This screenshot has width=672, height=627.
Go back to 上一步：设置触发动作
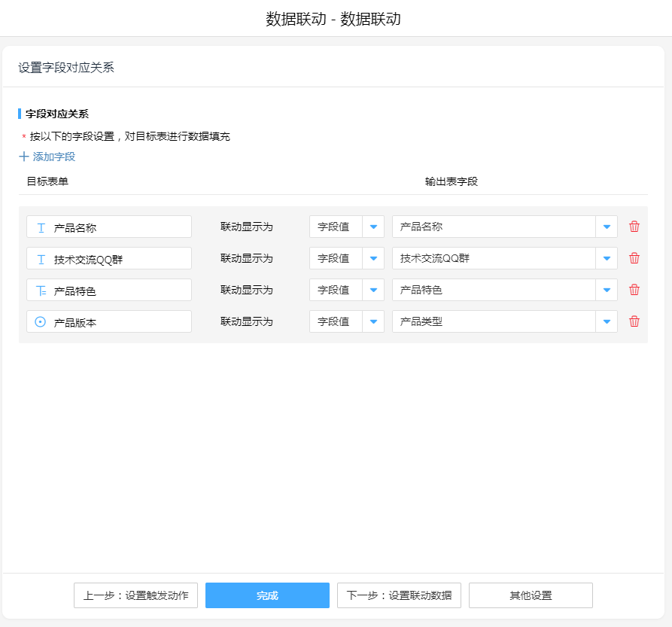pyautogui.click(x=135, y=595)
